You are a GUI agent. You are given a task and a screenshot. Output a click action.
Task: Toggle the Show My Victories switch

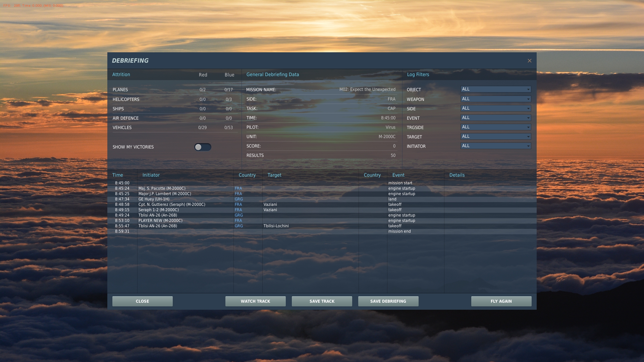pyautogui.click(x=203, y=147)
